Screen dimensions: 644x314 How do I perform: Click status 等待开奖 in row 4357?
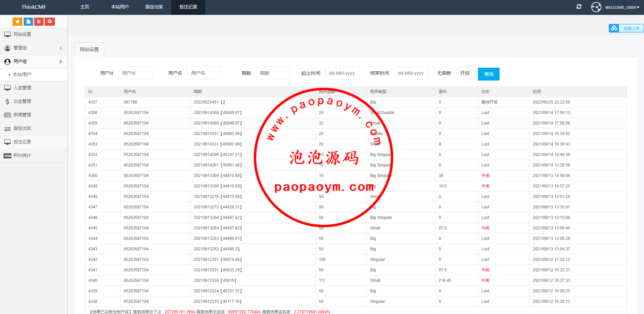tap(490, 102)
